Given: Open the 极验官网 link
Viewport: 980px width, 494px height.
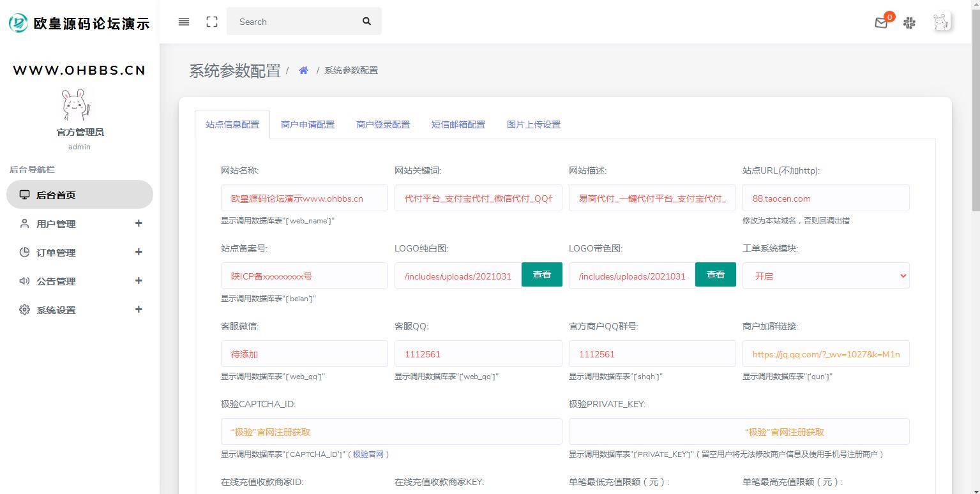Looking at the screenshot, I should pos(369,454).
